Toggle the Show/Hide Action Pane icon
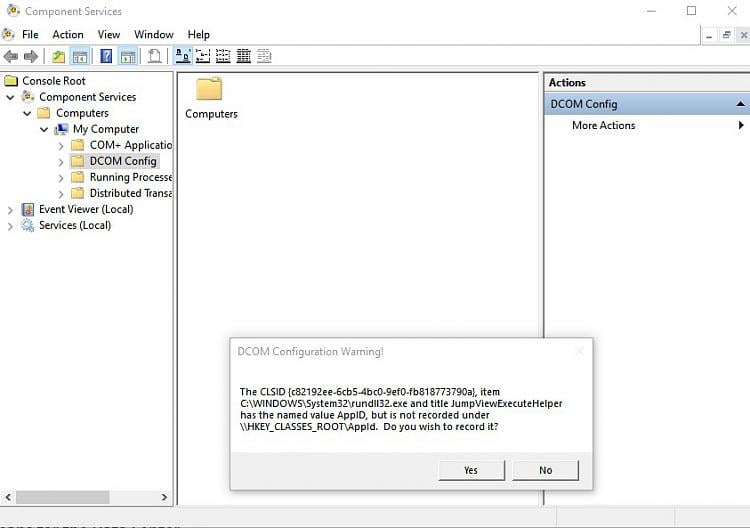750x528 pixels. click(128, 56)
